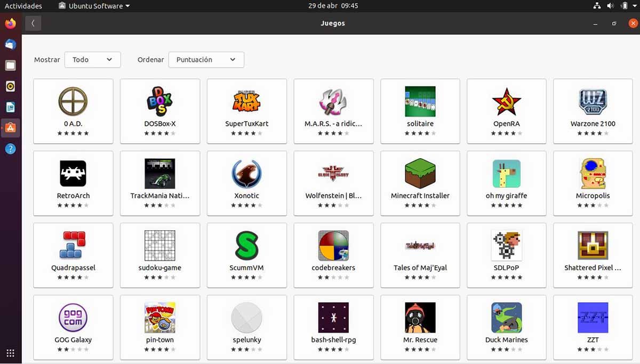Open the Mr. Rescue icon
Image resolution: width=640 pixels, height=364 pixels.
[x=420, y=318]
